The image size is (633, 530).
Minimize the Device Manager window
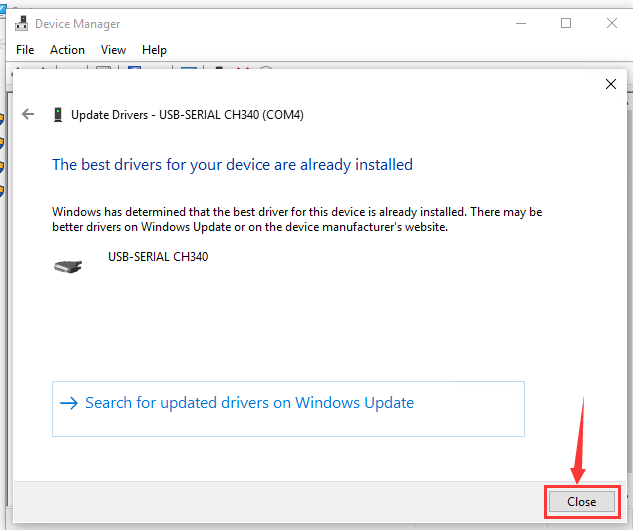tap(521, 23)
